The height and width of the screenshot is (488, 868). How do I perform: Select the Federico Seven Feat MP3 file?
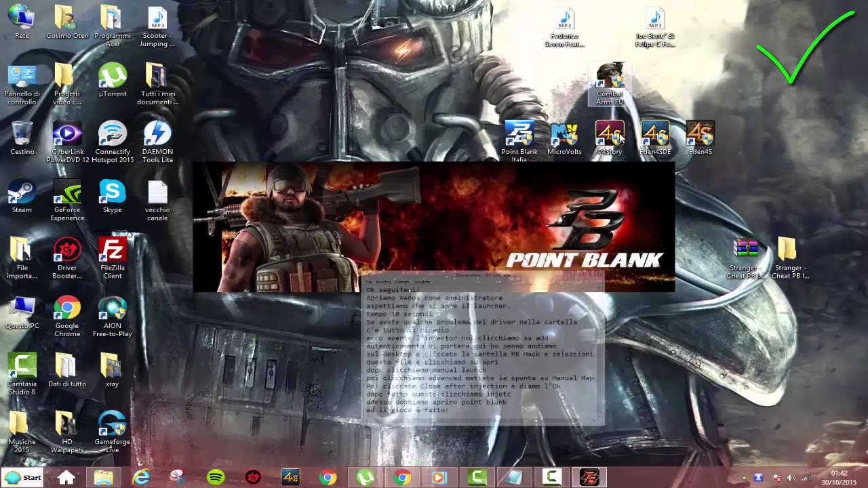[x=564, y=27]
